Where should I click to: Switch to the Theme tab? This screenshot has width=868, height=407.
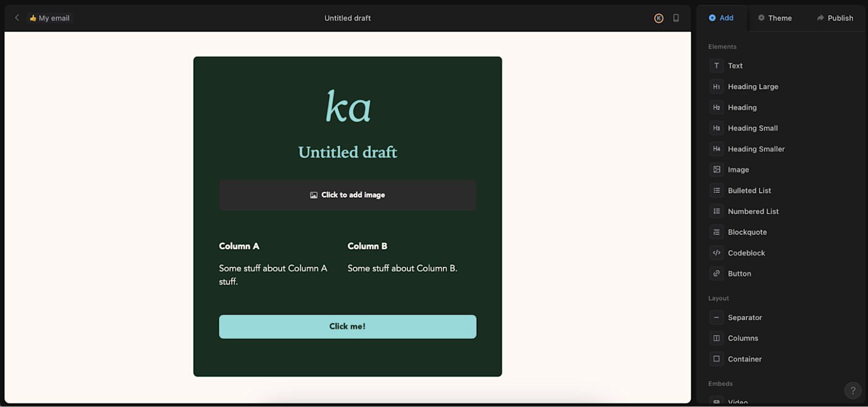pos(774,18)
